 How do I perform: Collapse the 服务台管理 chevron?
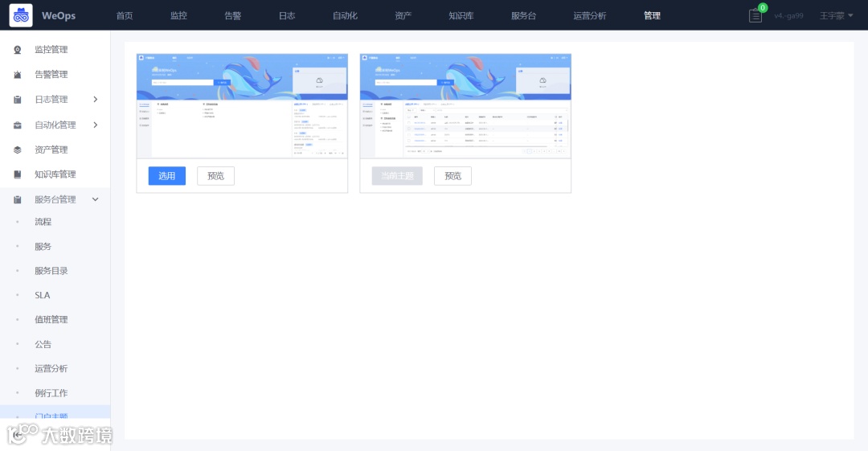(95, 199)
